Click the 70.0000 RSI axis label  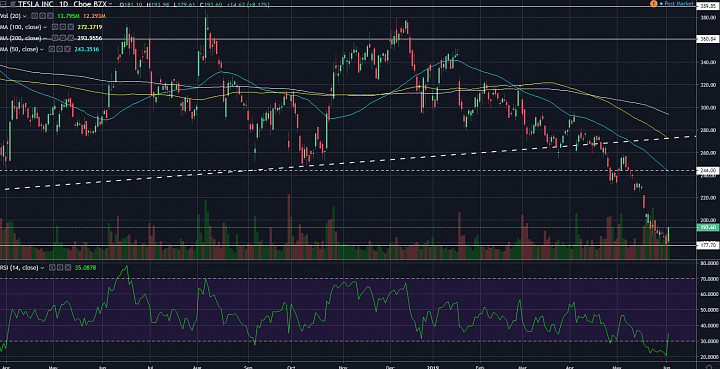(x=709, y=279)
